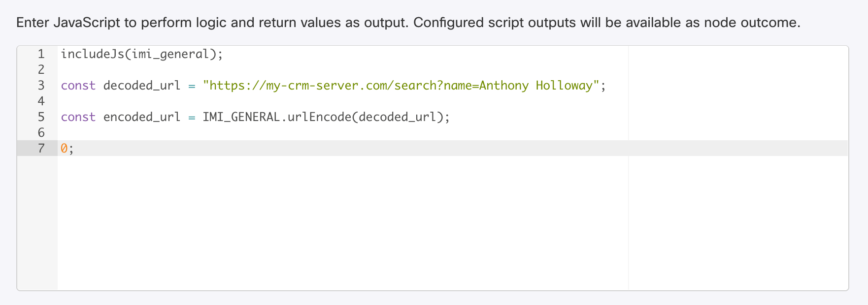Click the IMI_GENERAL object reference

241,117
